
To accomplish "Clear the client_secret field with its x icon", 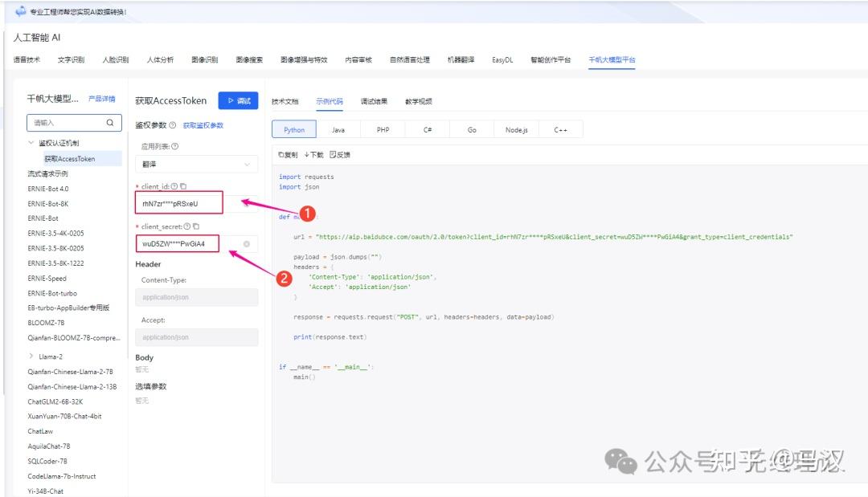I will click(247, 243).
